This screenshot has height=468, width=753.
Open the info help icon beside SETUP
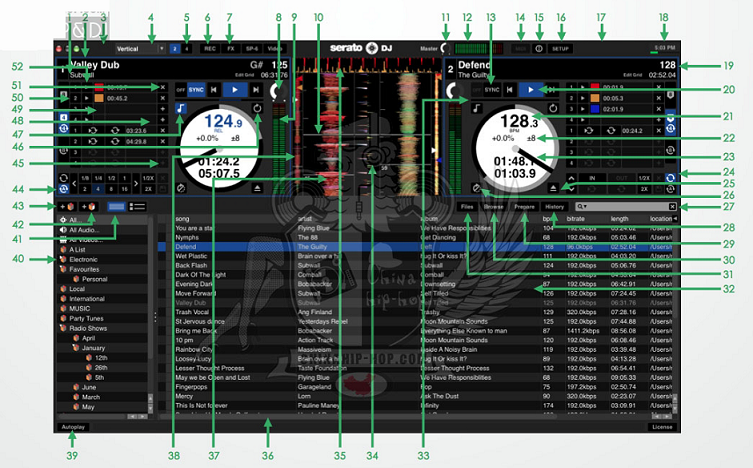[538, 47]
